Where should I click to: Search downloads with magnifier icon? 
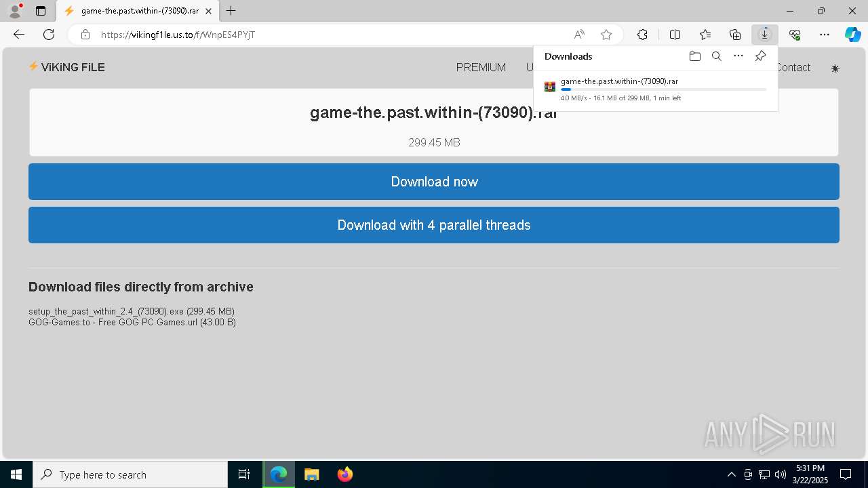pos(716,56)
